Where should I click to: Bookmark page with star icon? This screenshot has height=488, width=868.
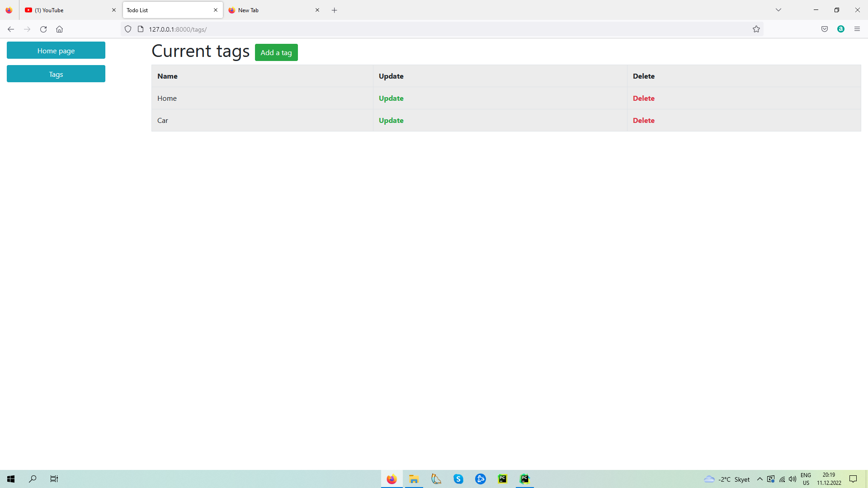tap(756, 29)
